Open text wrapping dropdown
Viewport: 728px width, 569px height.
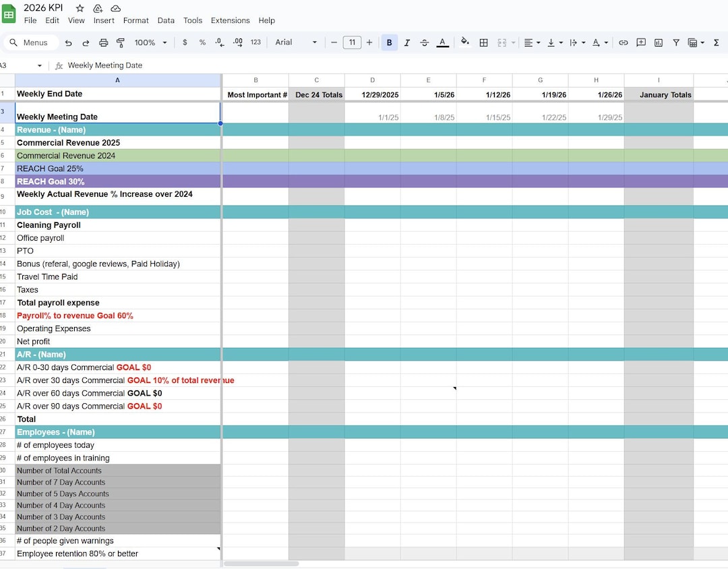(x=577, y=42)
